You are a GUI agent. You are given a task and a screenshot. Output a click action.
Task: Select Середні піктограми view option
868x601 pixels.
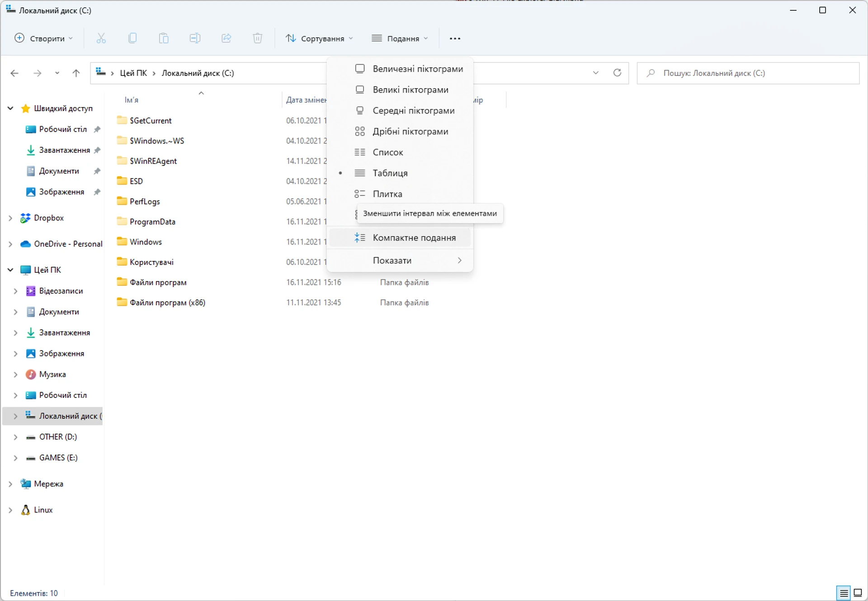tap(400, 110)
